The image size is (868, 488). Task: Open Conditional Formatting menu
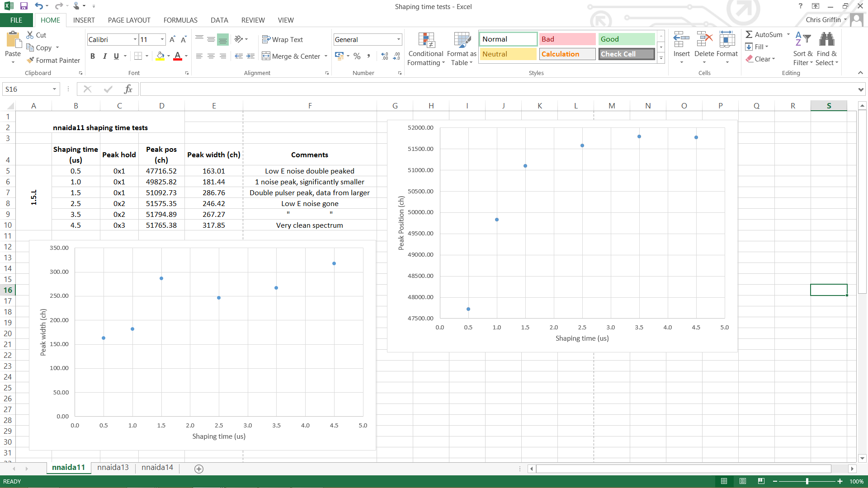pos(425,49)
